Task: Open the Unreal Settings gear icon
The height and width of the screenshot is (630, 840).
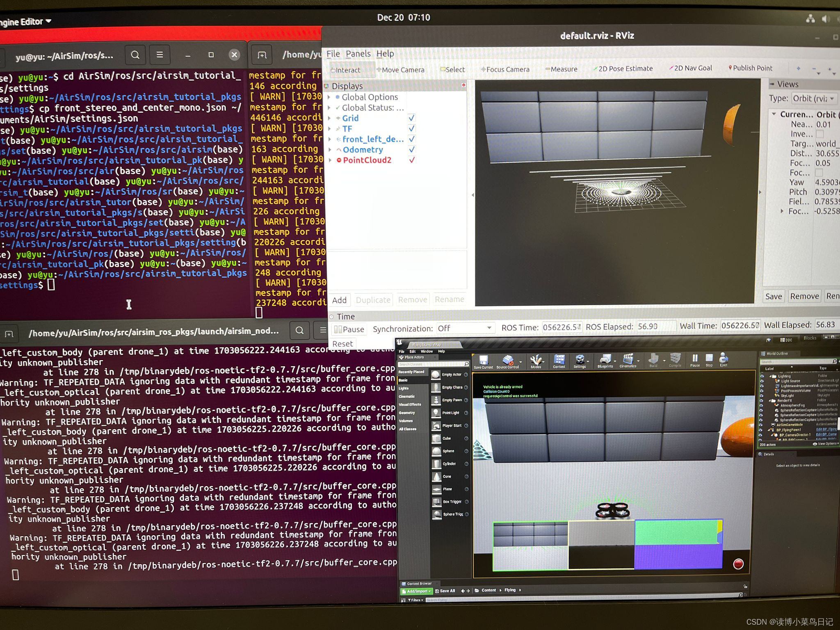Action: (x=580, y=360)
